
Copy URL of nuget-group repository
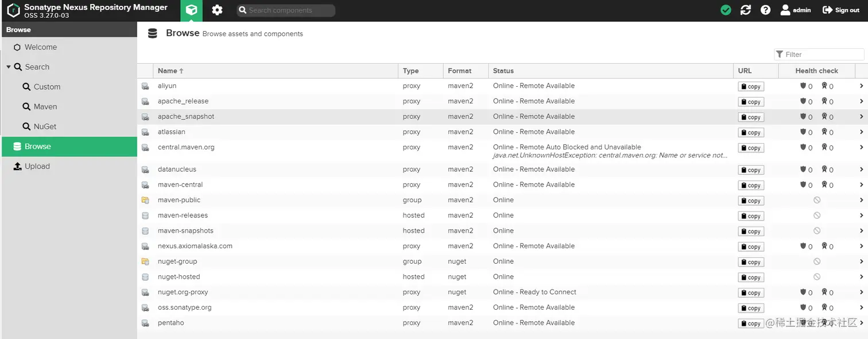coord(751,262)
